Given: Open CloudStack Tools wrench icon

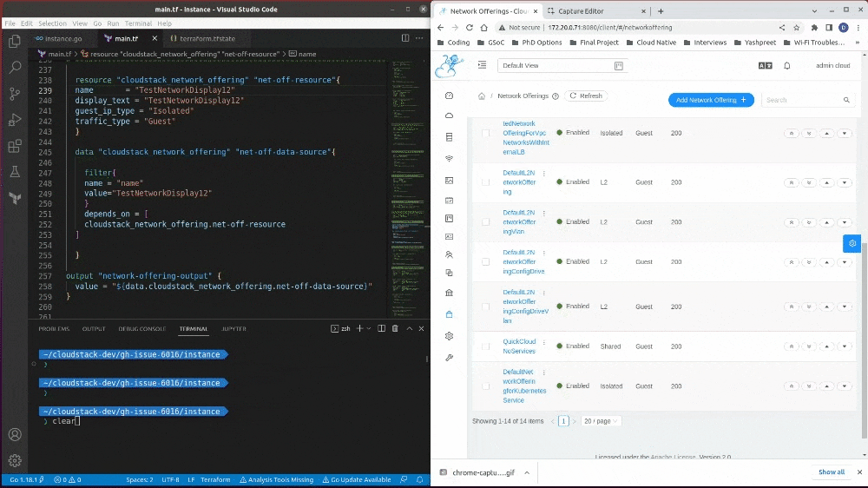Looking at the screenshot, I should click(x=449, y=358).
